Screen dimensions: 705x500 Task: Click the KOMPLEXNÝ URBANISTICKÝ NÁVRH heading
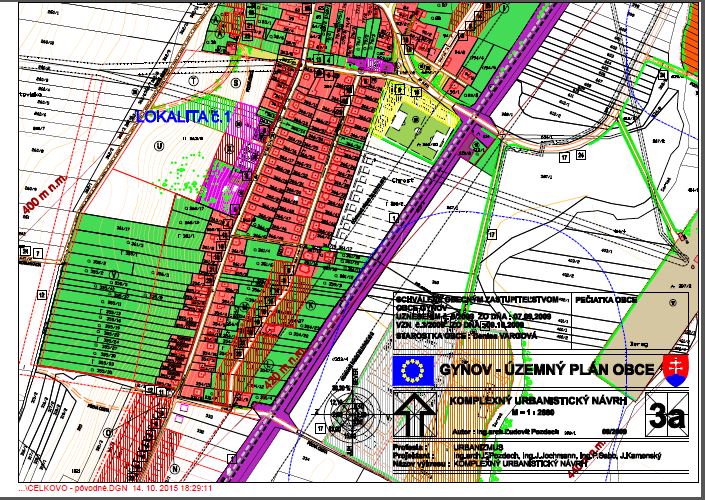click(532, 400)
